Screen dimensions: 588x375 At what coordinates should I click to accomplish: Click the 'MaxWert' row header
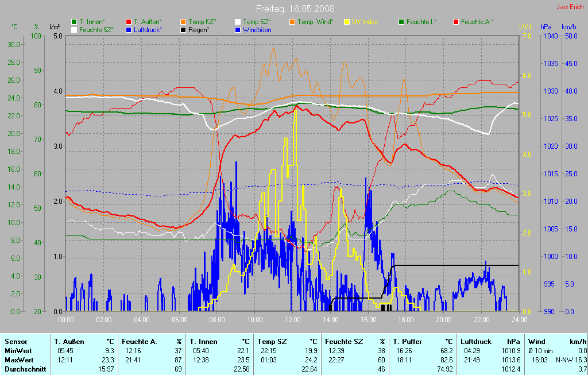[19, 360]
